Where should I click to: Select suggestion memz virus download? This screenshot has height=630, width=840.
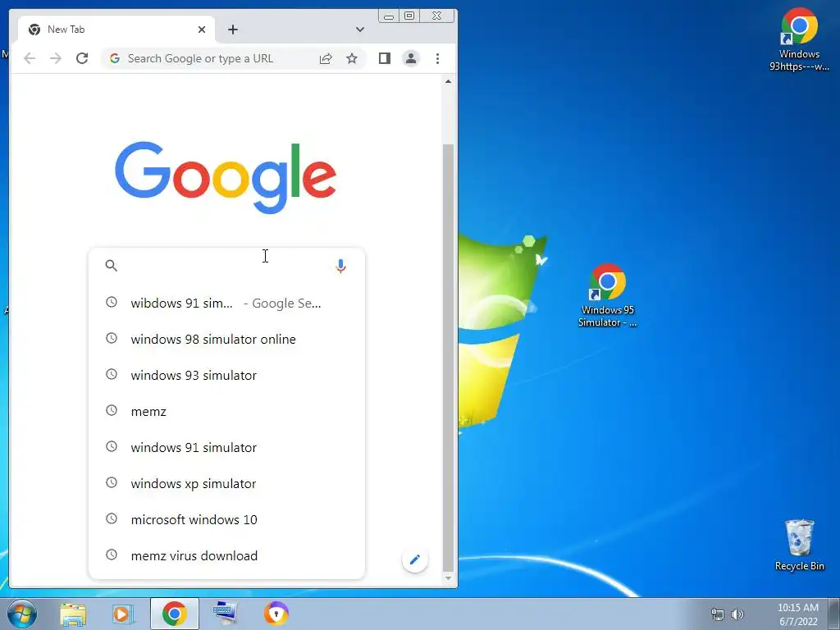[226, 555]
